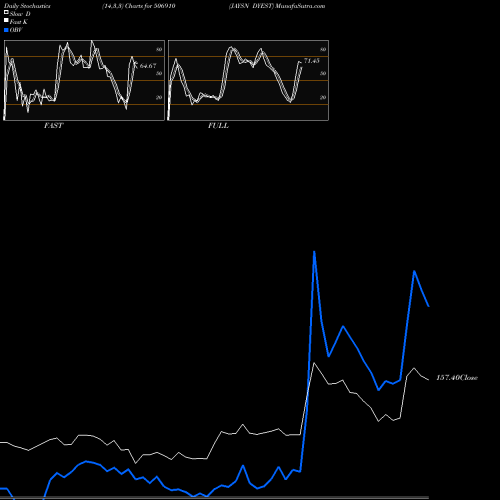
Task: Click the 'FULL' chart caption
Action: pos(218,126)
